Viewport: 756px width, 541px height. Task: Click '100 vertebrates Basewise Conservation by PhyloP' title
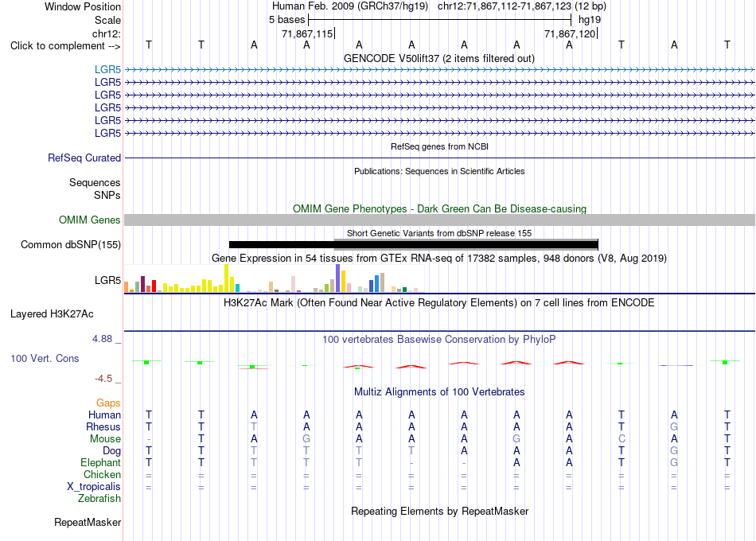[439, 340]
